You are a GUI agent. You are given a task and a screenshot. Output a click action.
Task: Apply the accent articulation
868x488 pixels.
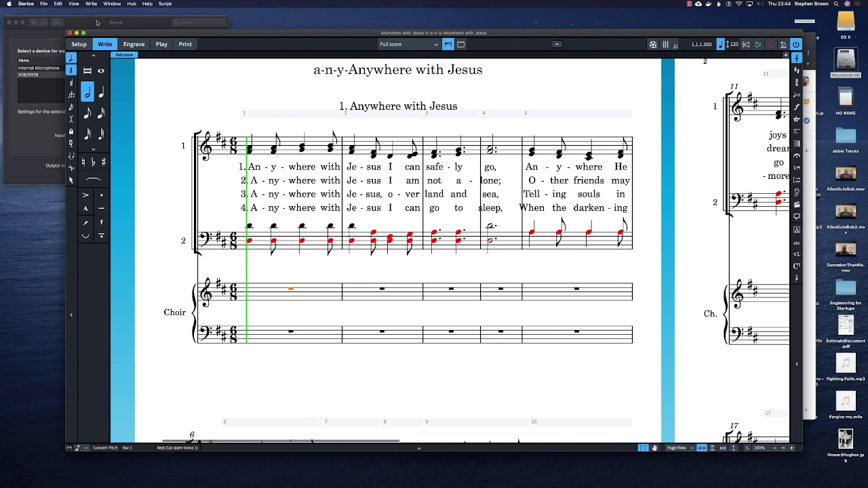point(85,195)
